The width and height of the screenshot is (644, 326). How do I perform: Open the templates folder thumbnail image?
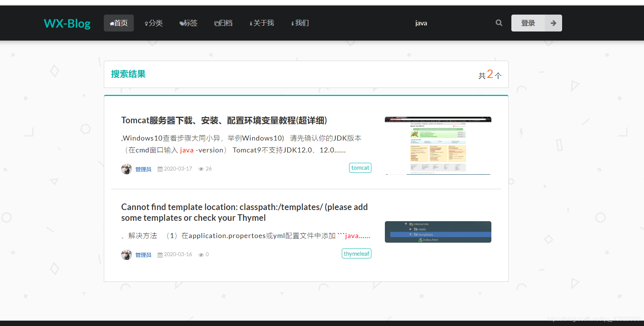click(x=438, y=232)
